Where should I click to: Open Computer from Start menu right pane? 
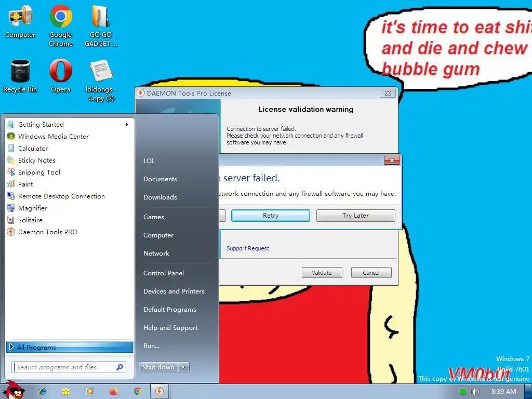click(x=158, y=235)
